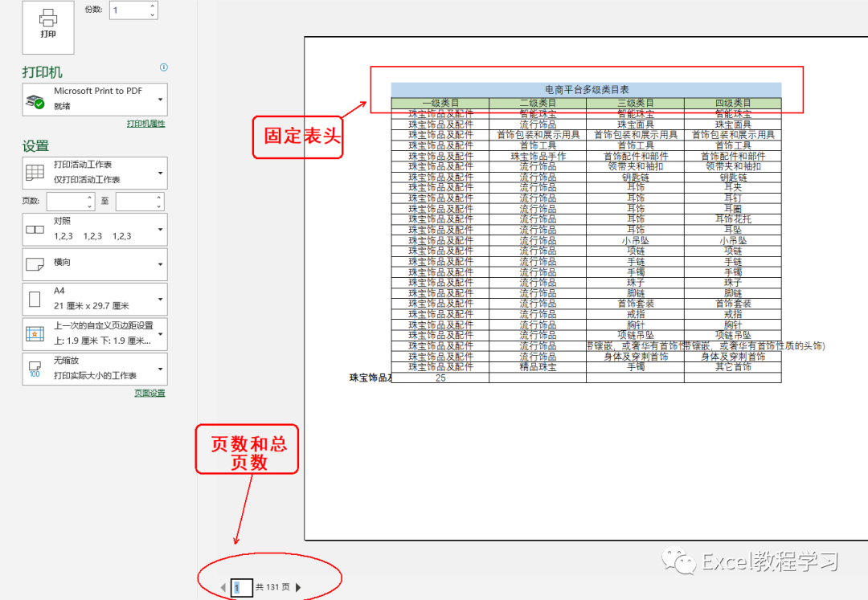Click the 打印机 section heading
The width and height of the screenshot is (868, 600).
pyautogui.click(x=42, y=72)
